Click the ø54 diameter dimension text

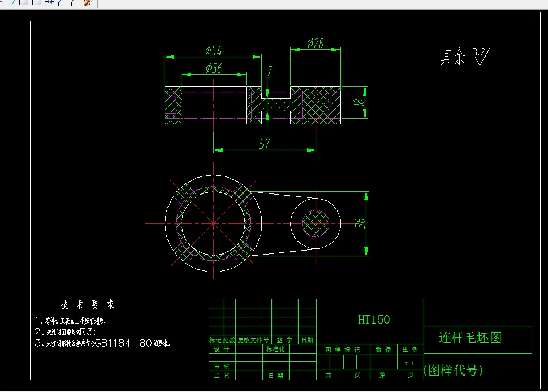point(213,51)
